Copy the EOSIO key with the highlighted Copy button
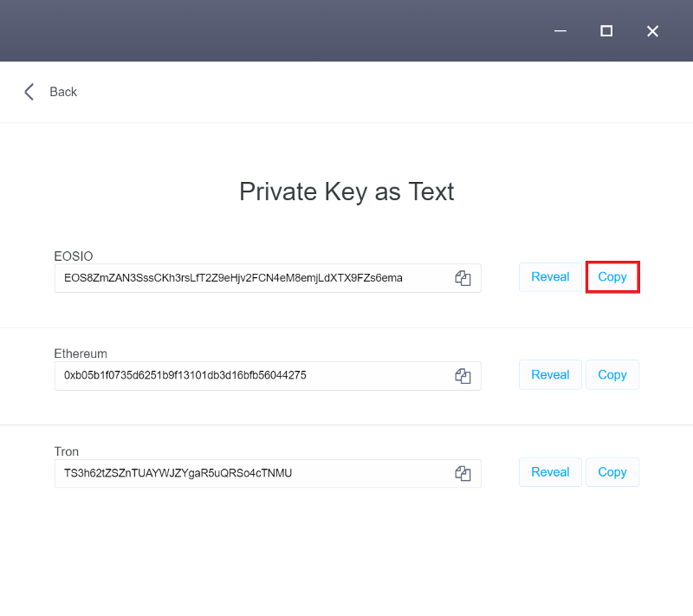The height and width of the screenshot is (616, 693). (x=612, y=277)
